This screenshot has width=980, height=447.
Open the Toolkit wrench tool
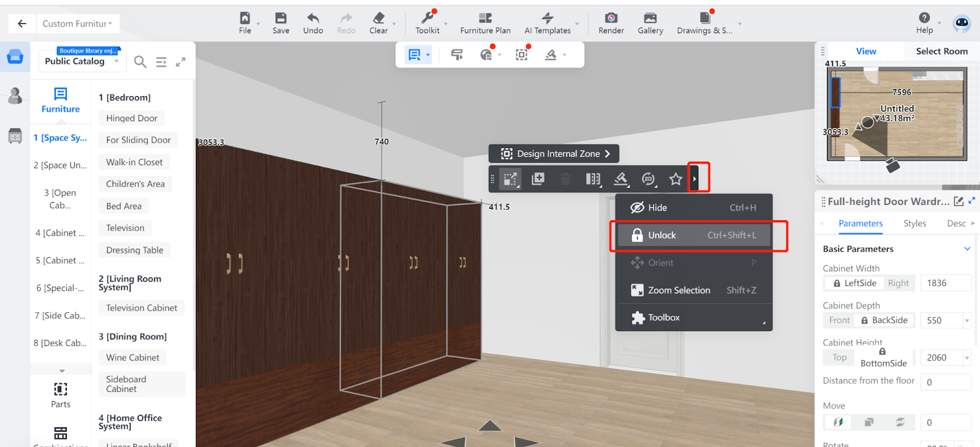(427, 18)
